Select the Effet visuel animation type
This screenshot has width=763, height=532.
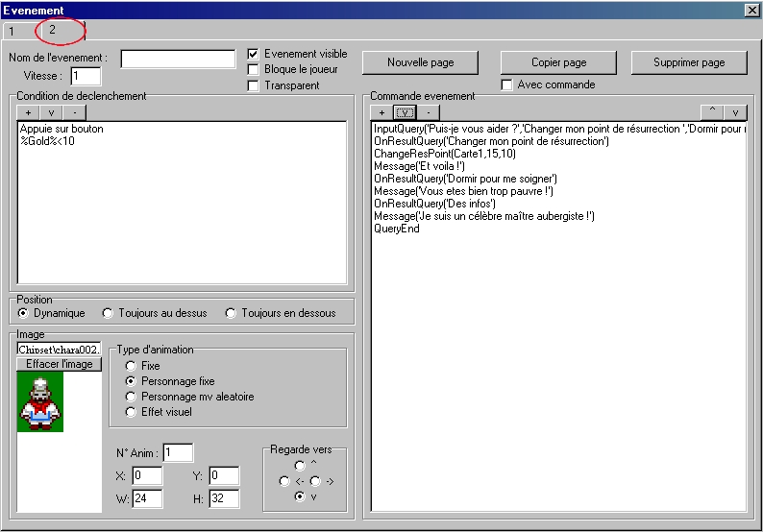tap(132, 413)
